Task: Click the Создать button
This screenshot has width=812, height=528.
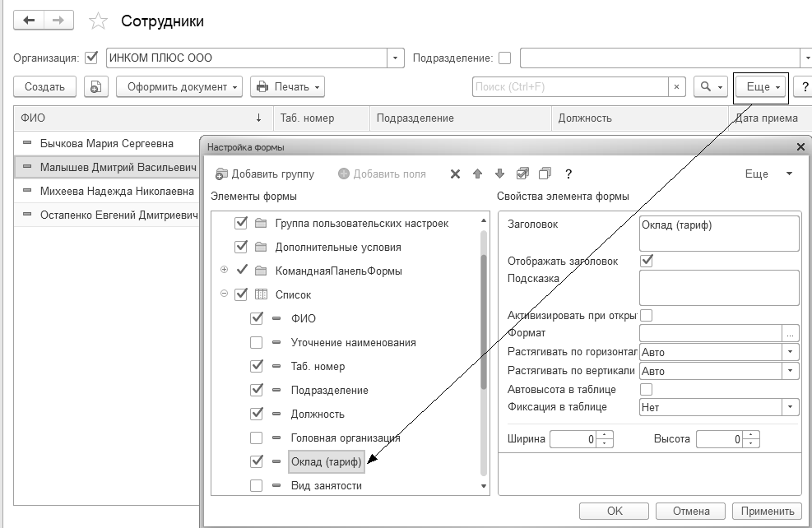Action: pyautogui.click(x=44, y=87)
